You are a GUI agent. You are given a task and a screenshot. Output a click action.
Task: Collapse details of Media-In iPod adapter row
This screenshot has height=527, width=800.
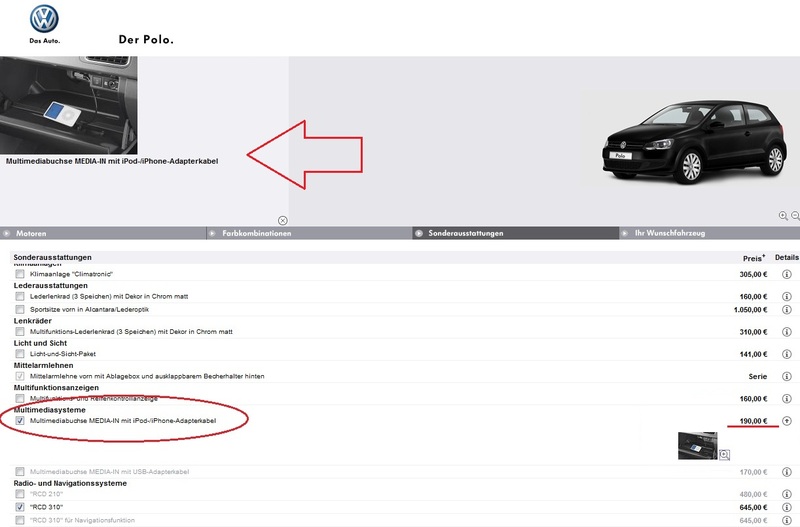point(787,421)
